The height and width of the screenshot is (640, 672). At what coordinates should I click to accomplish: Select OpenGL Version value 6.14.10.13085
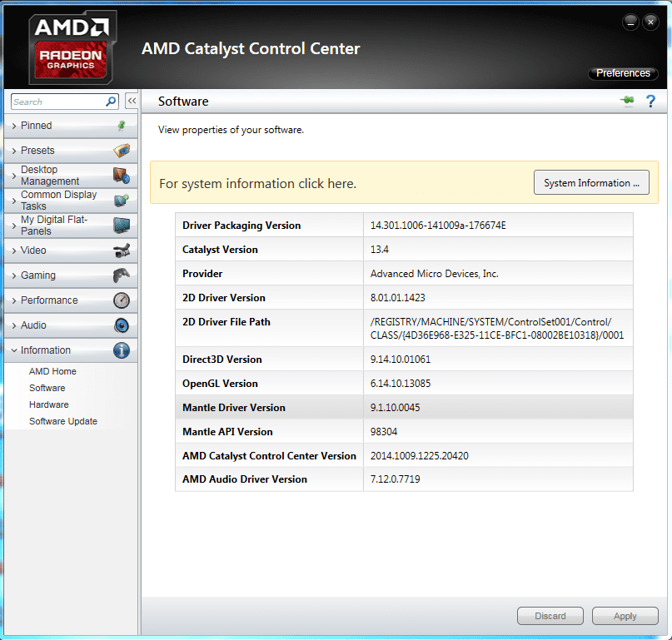tap(401, 384)
